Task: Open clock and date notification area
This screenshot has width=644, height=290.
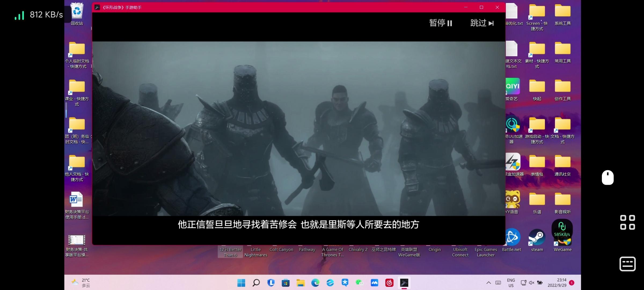Action: [557, 282]
